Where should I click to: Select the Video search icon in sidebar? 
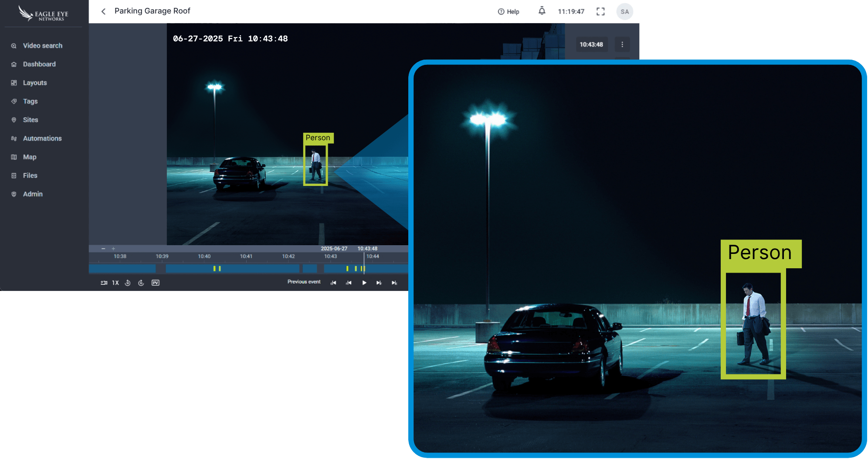[14, 45]
